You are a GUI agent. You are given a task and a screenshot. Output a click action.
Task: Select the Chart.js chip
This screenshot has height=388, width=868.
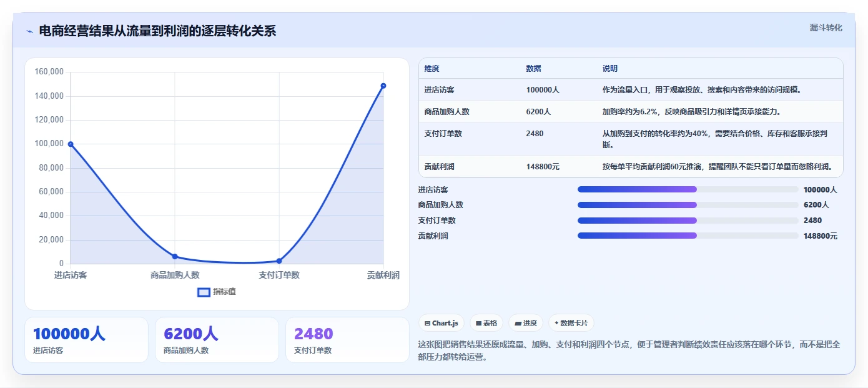pyautogui.click(x=441, y=323)
